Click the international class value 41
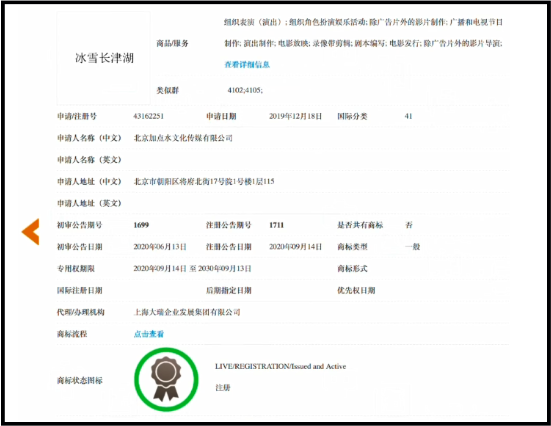The image size is (551, 426). click(408, 116)
